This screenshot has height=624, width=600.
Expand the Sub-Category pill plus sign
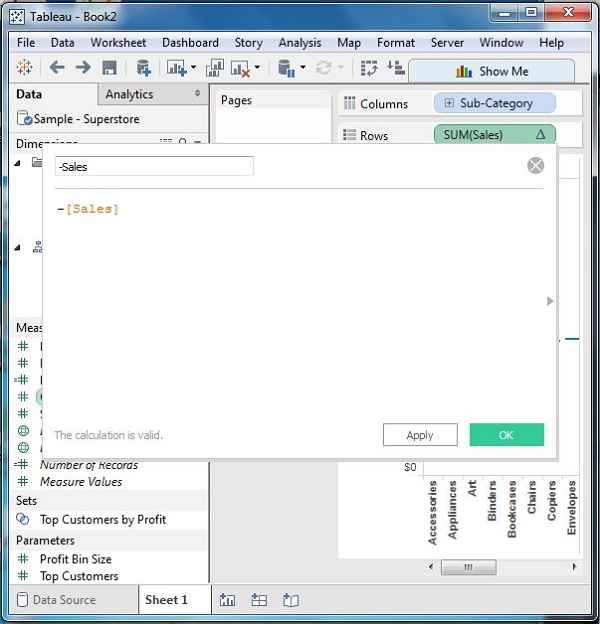pyautogui.click(x=448, y=103)
